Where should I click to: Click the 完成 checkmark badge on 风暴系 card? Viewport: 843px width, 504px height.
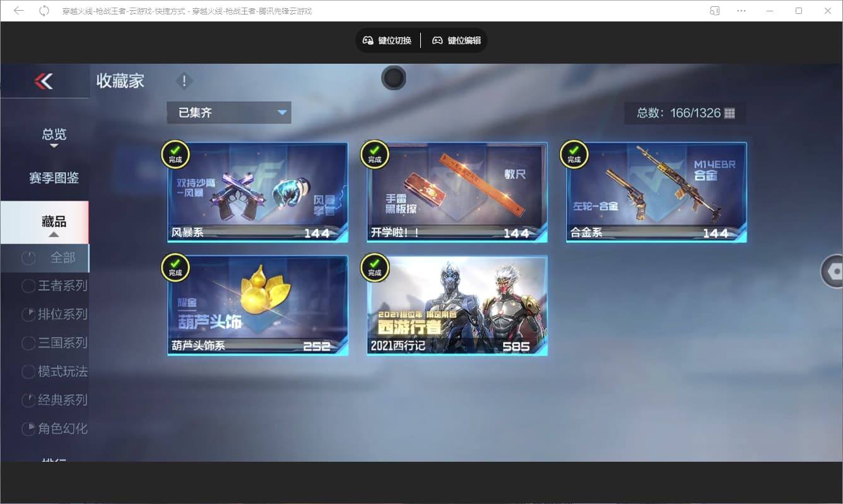(x=175, y=155)
